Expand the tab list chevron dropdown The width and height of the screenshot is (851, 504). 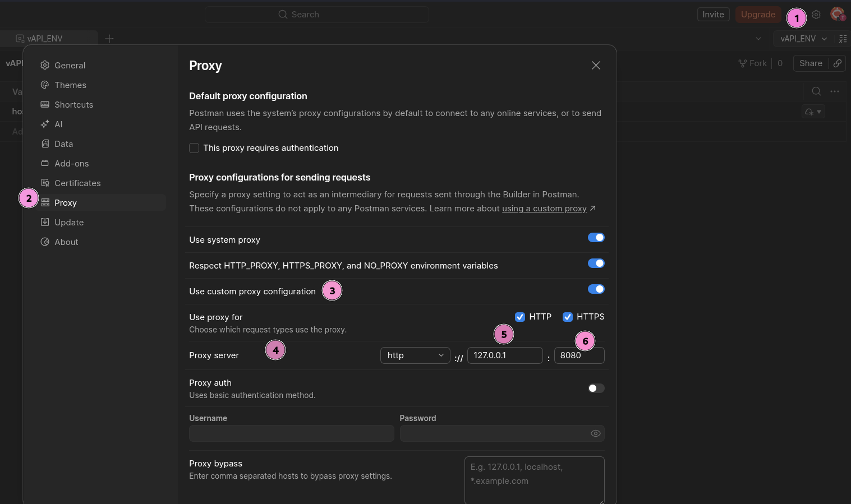click(x=758, y=39)
